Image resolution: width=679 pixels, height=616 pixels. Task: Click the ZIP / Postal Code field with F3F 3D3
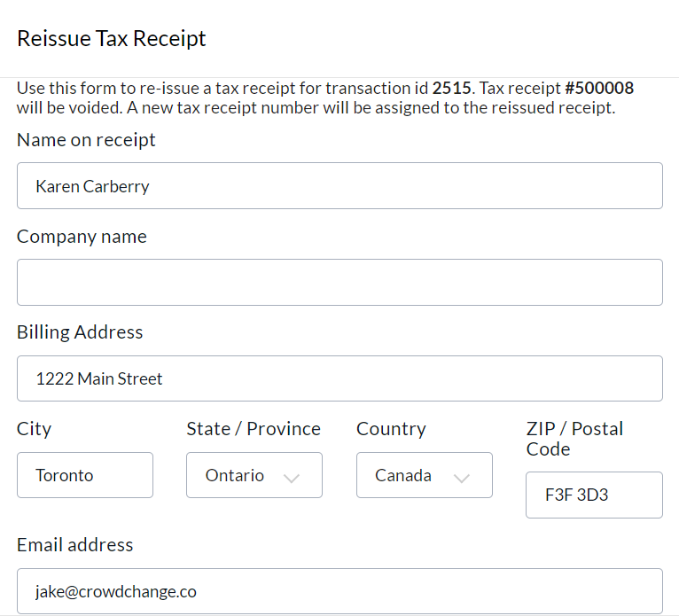pos(594,495)
